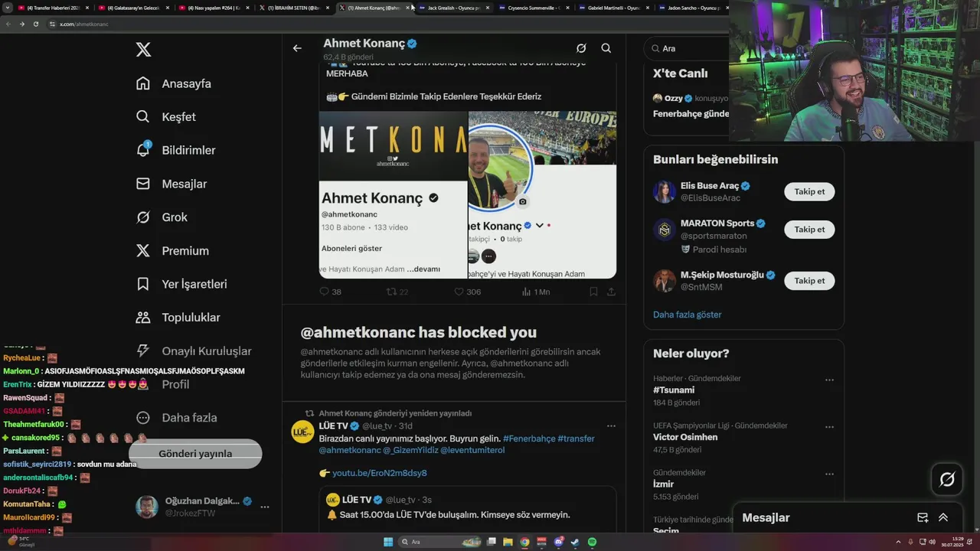Click the Gönderi yayınla button
The height and width of the screenshot is (551, 980).
(x=195, y=454)
